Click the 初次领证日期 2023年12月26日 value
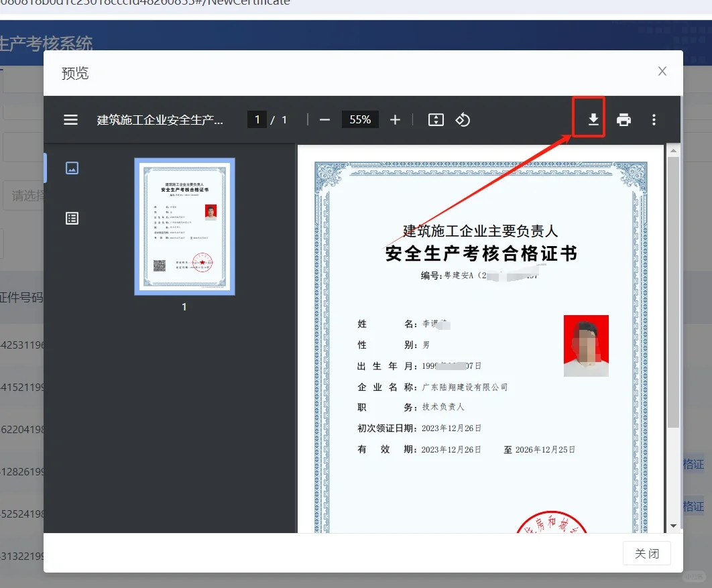712x588 pixels. pyautogui.click(x=451, y=428)
